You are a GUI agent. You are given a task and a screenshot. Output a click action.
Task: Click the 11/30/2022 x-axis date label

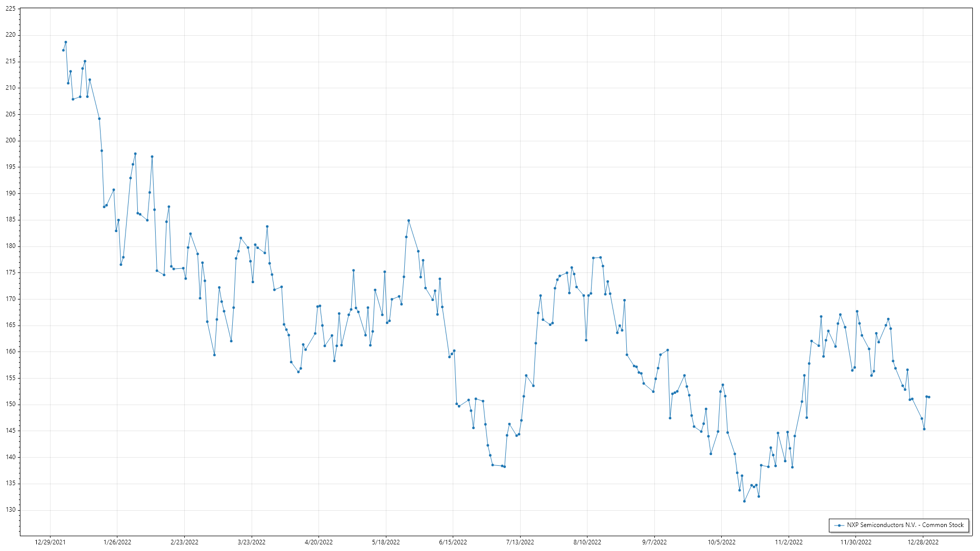[856, 542]
